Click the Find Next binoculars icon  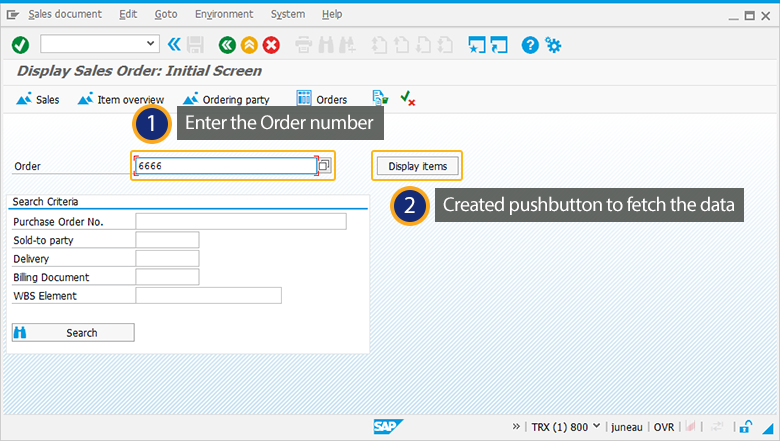point(347,45)
